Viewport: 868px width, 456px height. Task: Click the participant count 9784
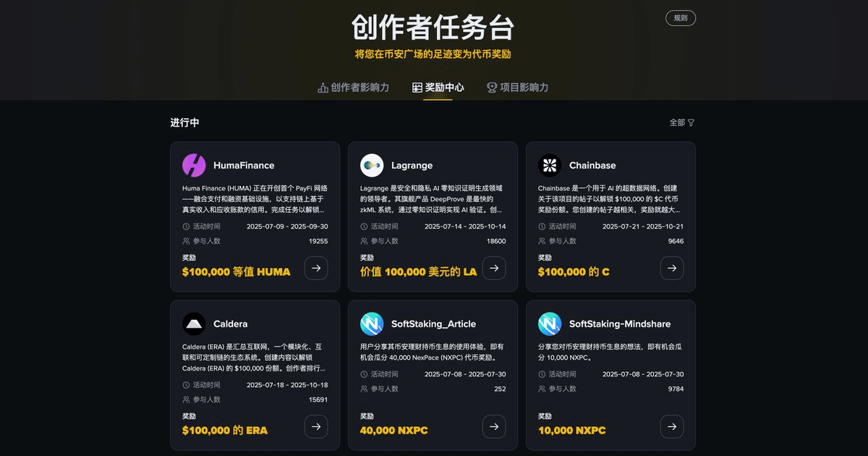[x=676, y=389]
